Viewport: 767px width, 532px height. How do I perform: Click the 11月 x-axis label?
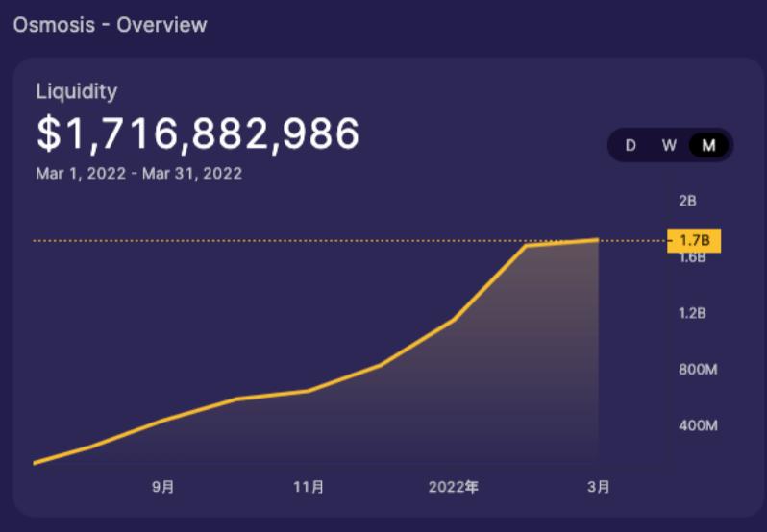(x=309, y=487)
